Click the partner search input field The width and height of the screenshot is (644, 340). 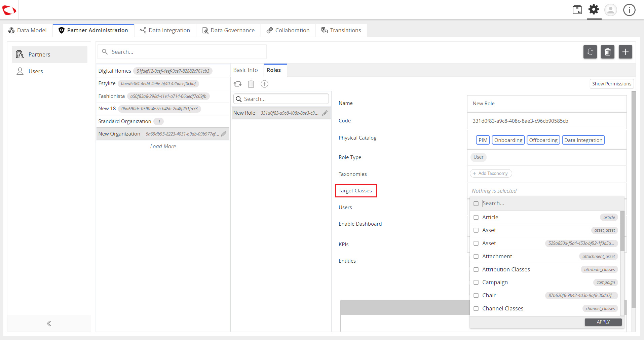click(182, 52)
